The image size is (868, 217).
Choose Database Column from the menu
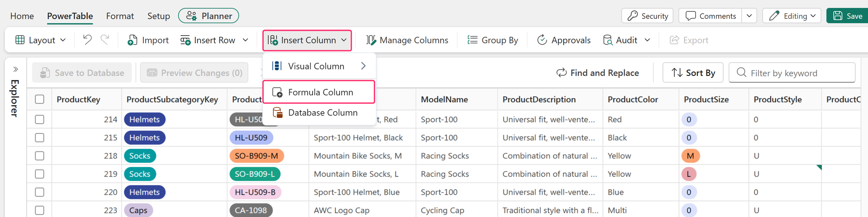pyautogui.click(x=319, y=112)
